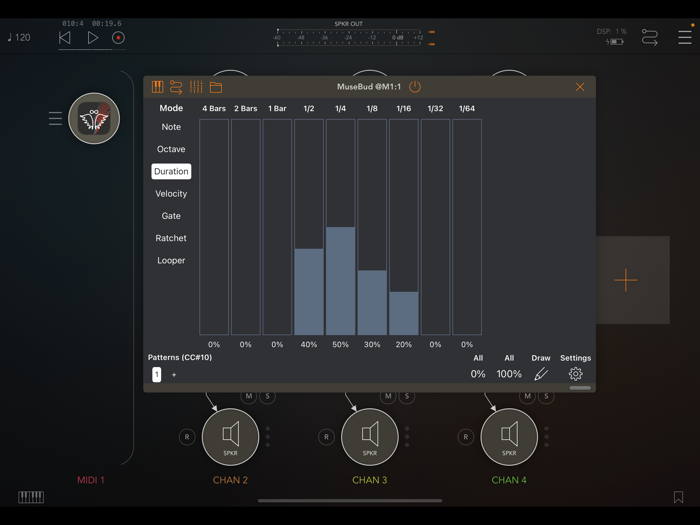Screen dimensions: 700x525
Task: Solo CHAN 4 with the S button
Action: pyautogui.click(x=546, y=396)
